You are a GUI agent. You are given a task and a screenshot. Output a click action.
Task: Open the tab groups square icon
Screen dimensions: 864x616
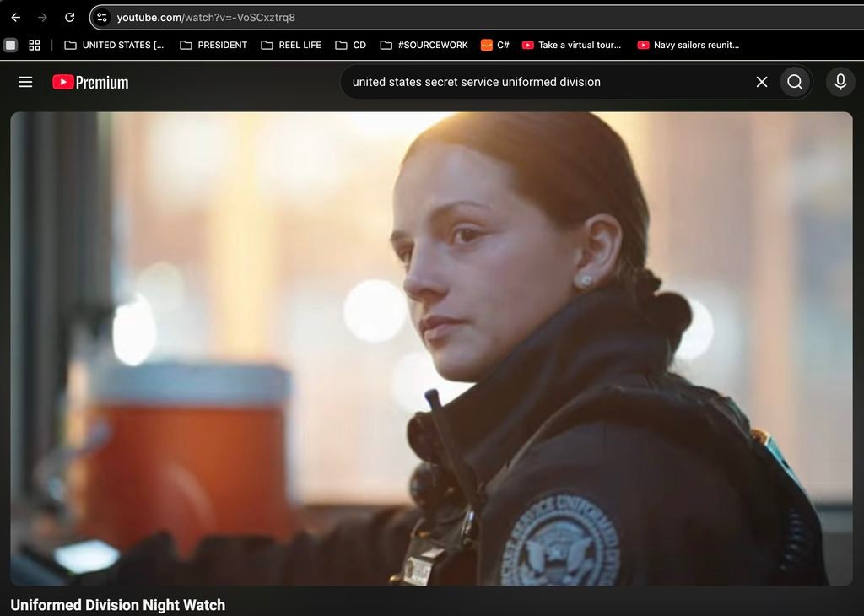tap(10, 46)
